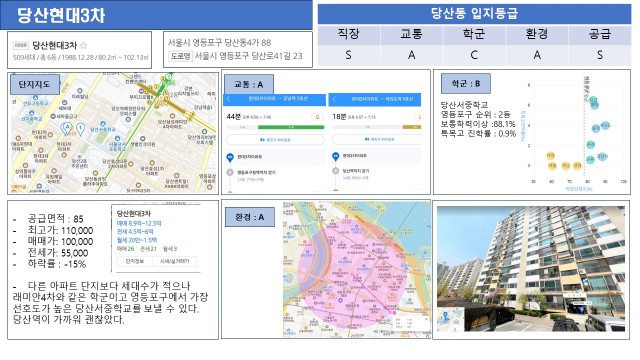Viewport: 640px width, 360px height.
Task: Click 하락률 : -15% line
Action: pos(56,264)
